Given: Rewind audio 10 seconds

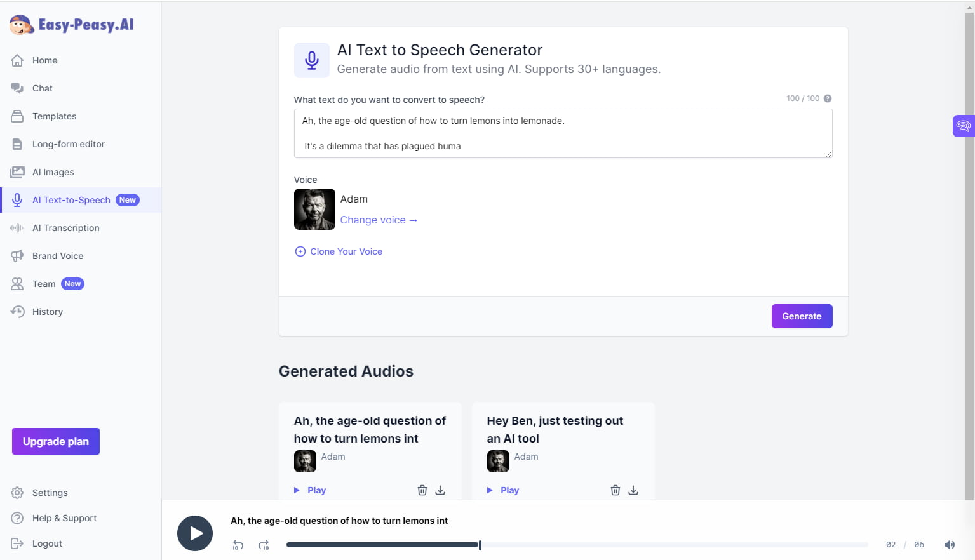Looking at the screenshot, I should tap(238, 545).
